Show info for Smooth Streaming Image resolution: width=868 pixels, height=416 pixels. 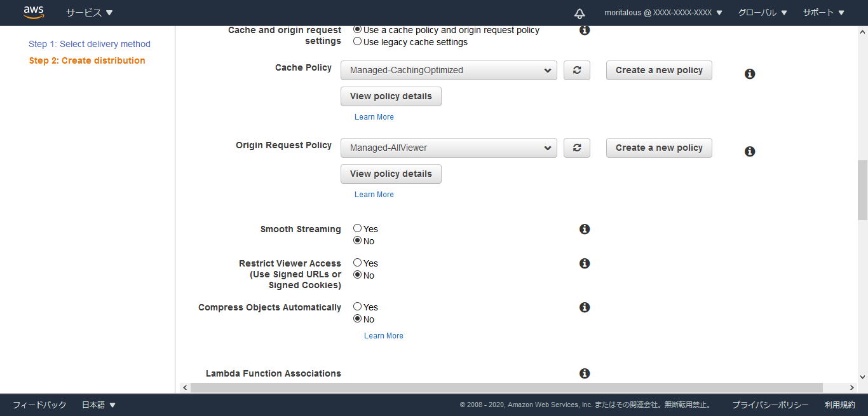click(585, 229)
